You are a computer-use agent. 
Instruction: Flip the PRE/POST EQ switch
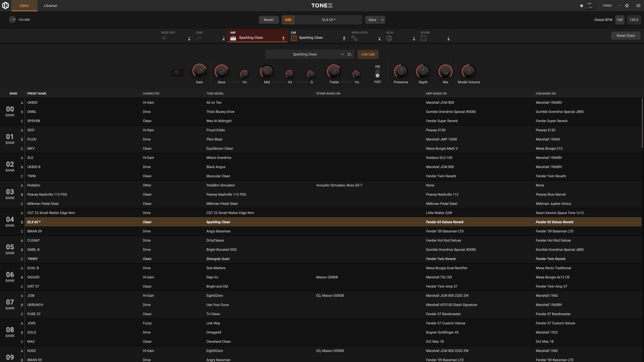(x=377, y=74)
